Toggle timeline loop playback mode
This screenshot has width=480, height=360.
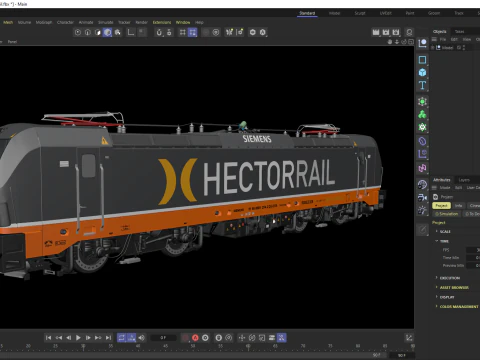pyautogui.click(x=122, y=338)
